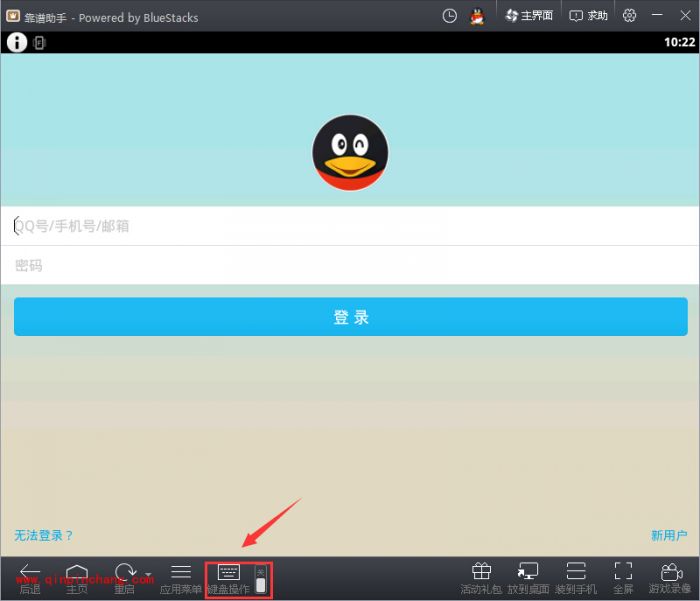700x601 pixels.
Task: Go to home (主页) in bottom toolbar
Action: [x=77, y=573]
